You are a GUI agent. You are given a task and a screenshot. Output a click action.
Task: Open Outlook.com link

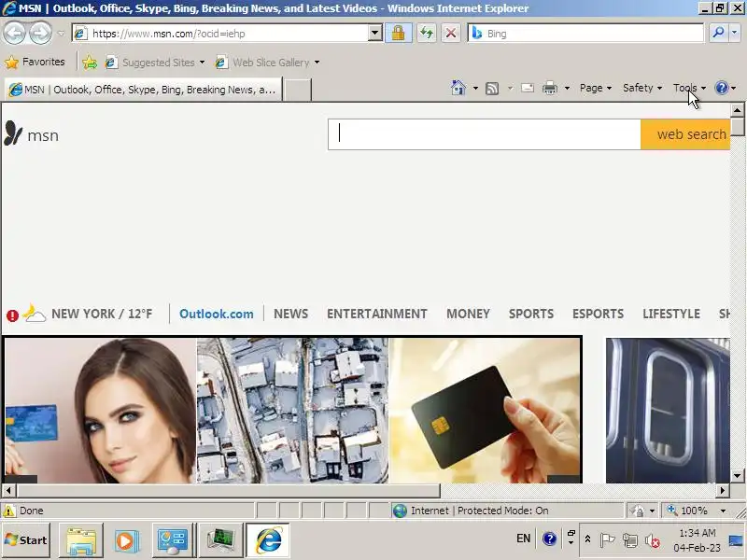click(x=217, y=314)
